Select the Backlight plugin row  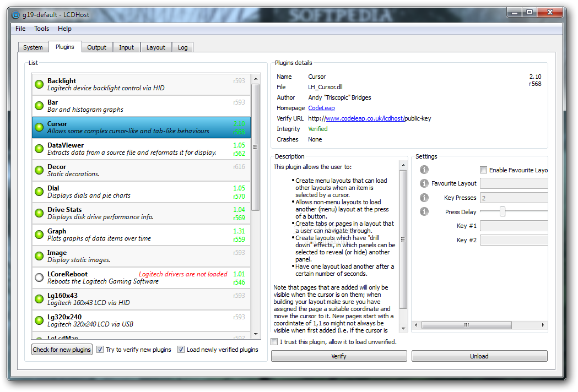[x=142, y=84]
